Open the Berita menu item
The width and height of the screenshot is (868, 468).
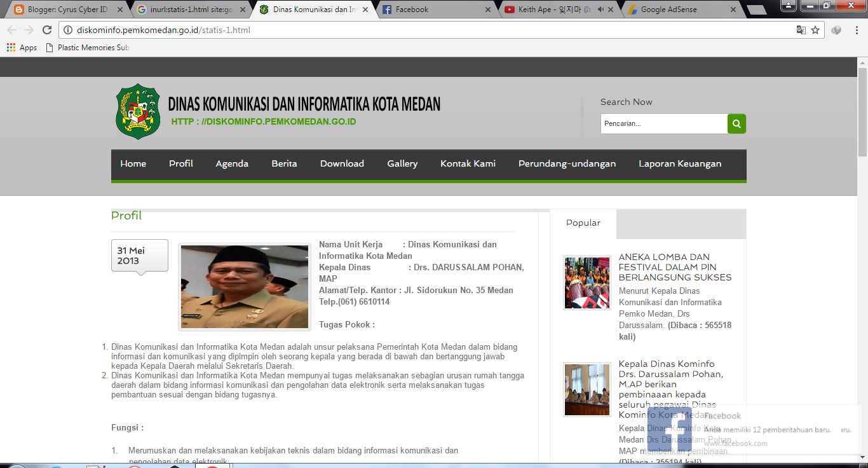285,164
